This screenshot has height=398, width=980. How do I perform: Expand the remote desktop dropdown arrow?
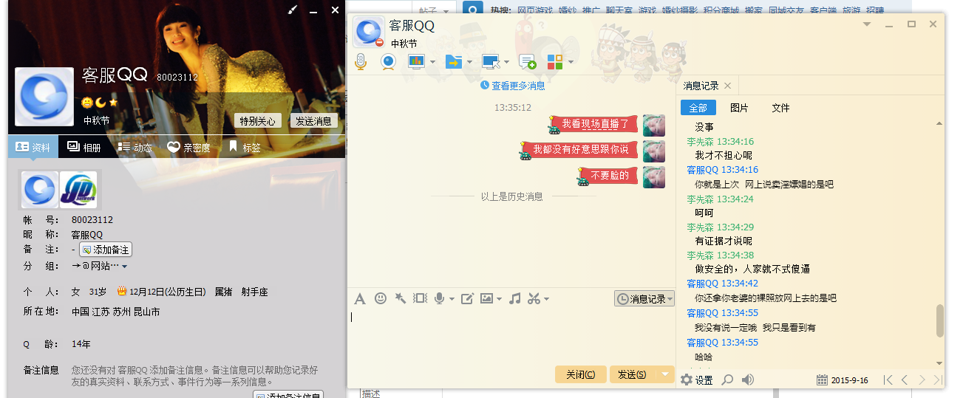[508, 62]
